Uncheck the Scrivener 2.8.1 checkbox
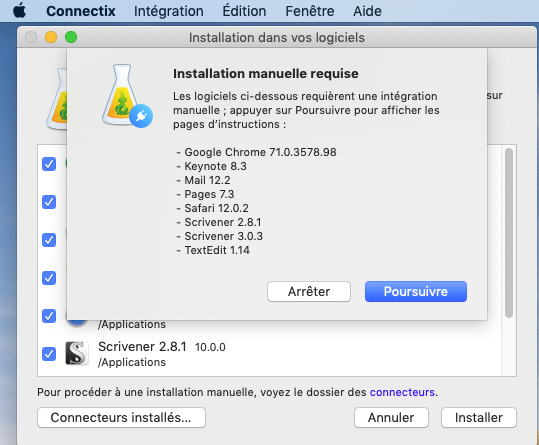The image size is (539, 445). (x=49, y=354)
